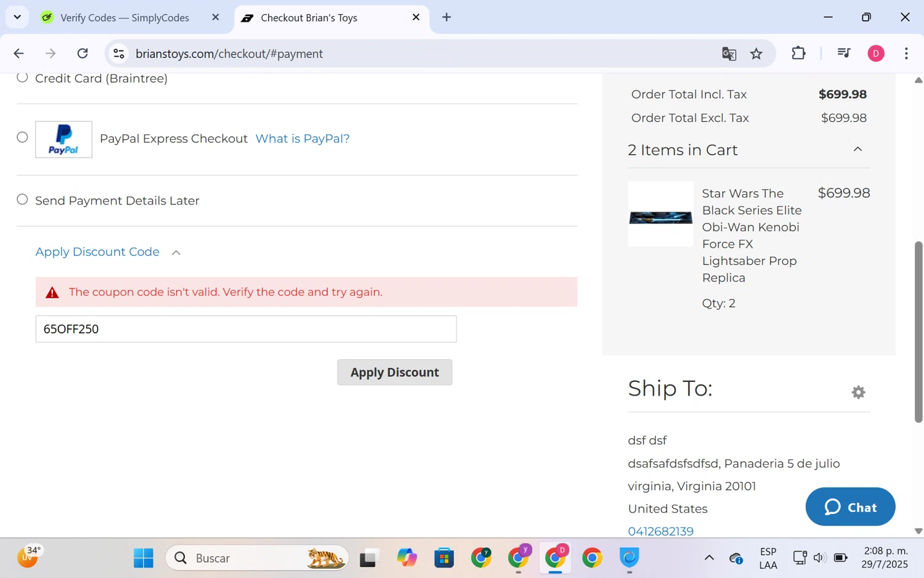Go back to the previous page
The width and height of the screenshot is (924, 578).
pyautogui.click(x=18, y=54)
